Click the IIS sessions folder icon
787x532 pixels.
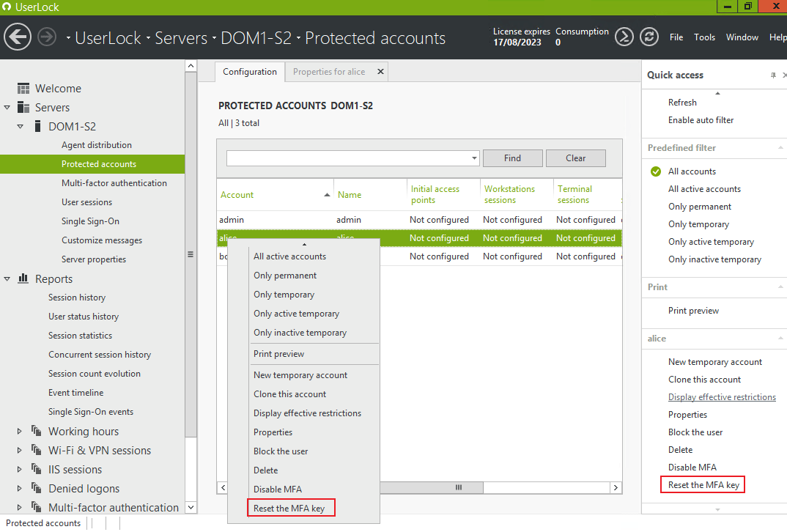click(x=37, y=469)
